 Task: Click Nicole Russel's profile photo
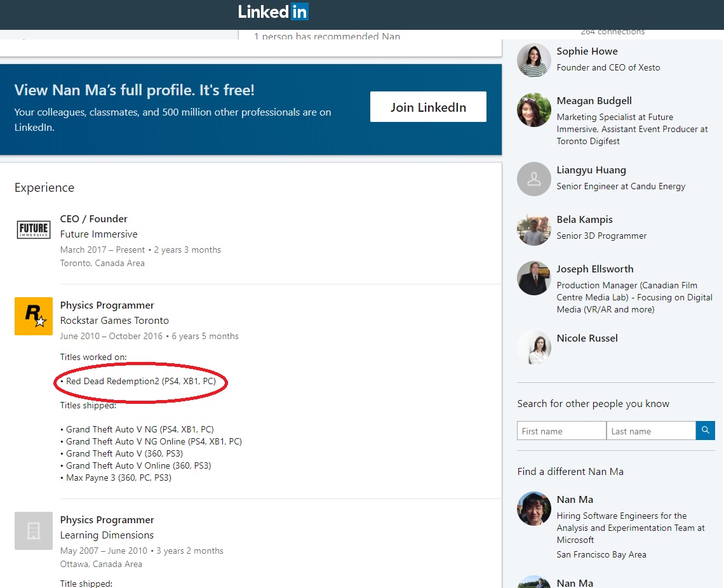click(533, 347)
